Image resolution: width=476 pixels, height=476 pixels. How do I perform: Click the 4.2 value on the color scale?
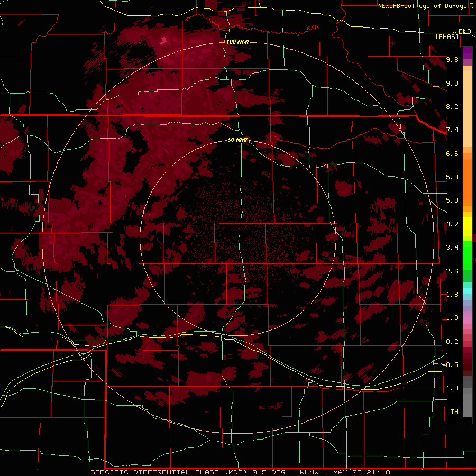tap(452, 224)
